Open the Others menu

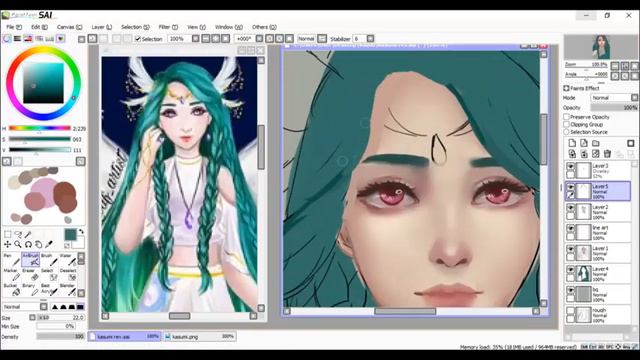tap(264, 27)
